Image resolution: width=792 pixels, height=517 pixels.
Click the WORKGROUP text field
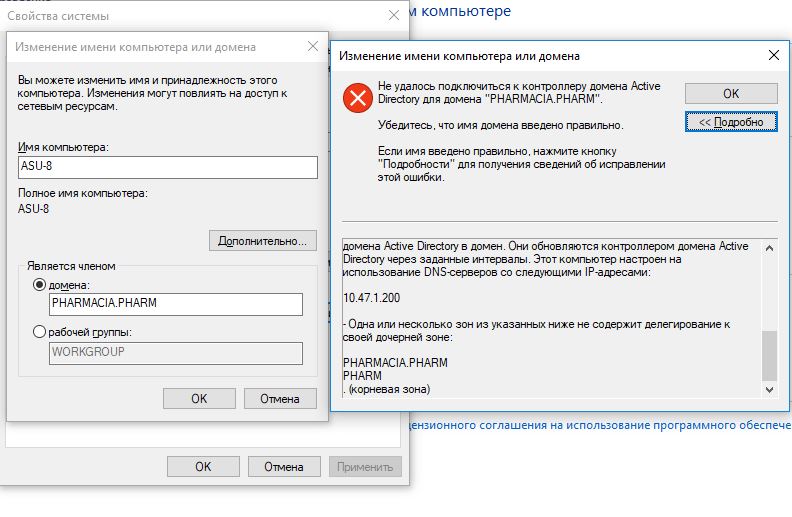(x=176, y=353)
